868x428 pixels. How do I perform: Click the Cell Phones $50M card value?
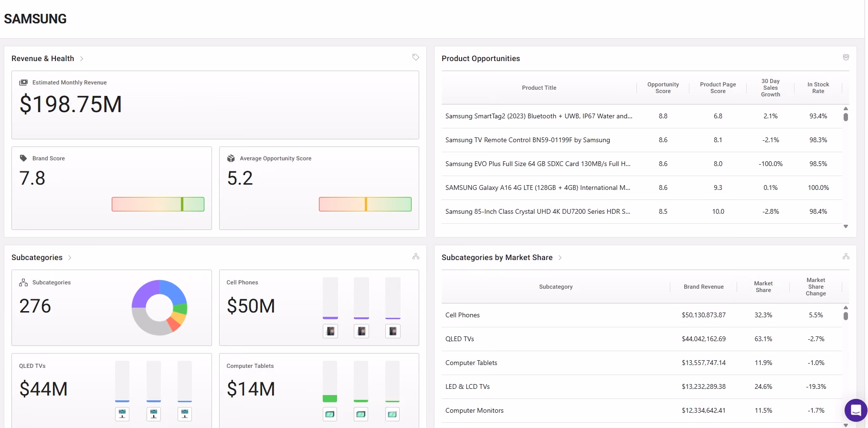[251, 306]
